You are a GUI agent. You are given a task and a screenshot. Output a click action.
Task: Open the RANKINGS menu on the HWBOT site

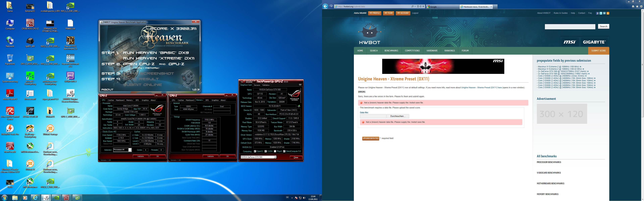(x=449, y=51)
